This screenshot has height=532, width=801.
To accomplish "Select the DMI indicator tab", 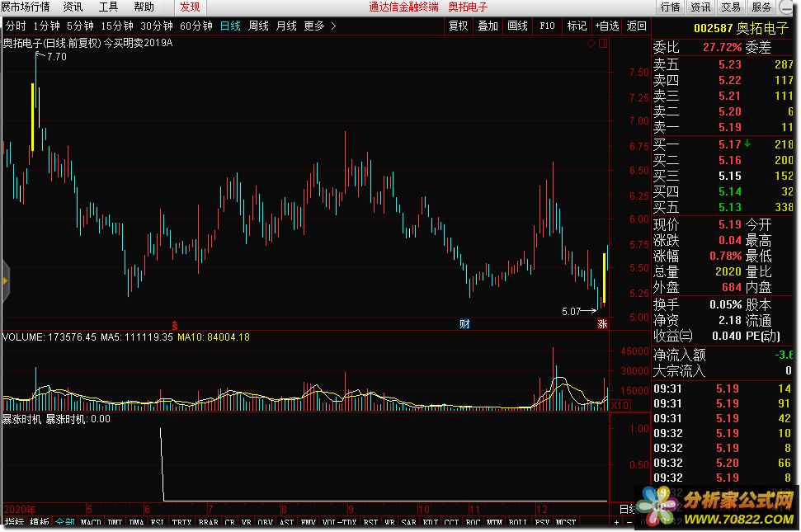I will (x=115, y=523).
